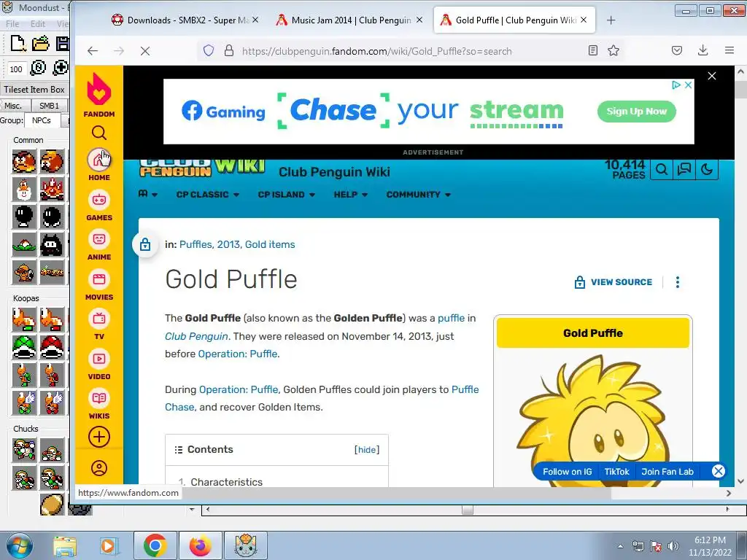
Task: Open a new browser tab
Action: pyautogui.click(x=611, y=20)
